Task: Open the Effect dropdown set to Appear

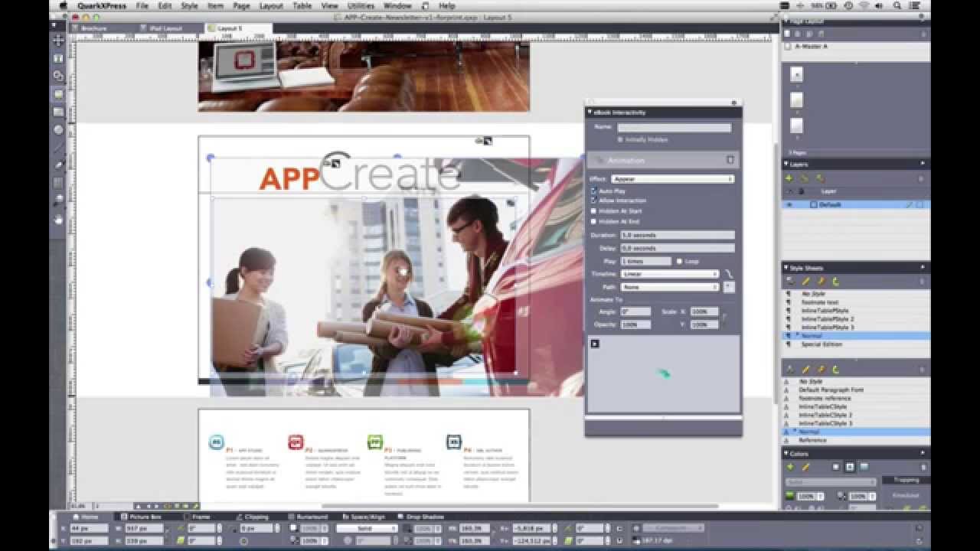Action: click(674, 178)
